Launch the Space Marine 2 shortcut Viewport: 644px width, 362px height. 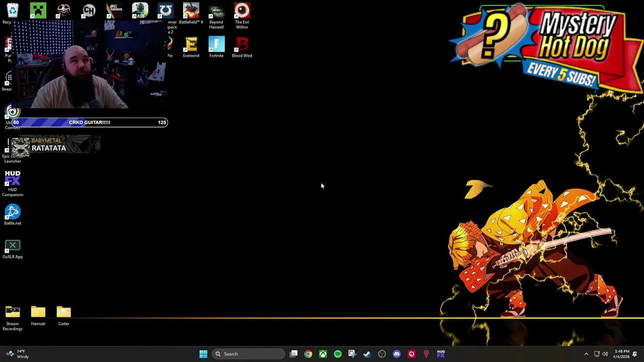click(x=166, y=10)
